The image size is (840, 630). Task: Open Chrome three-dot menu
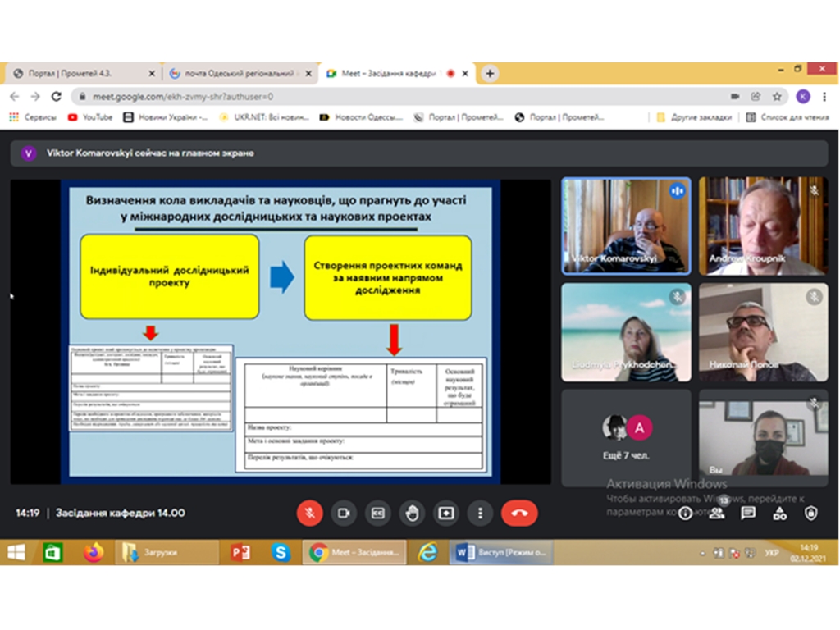click(825, 97)
